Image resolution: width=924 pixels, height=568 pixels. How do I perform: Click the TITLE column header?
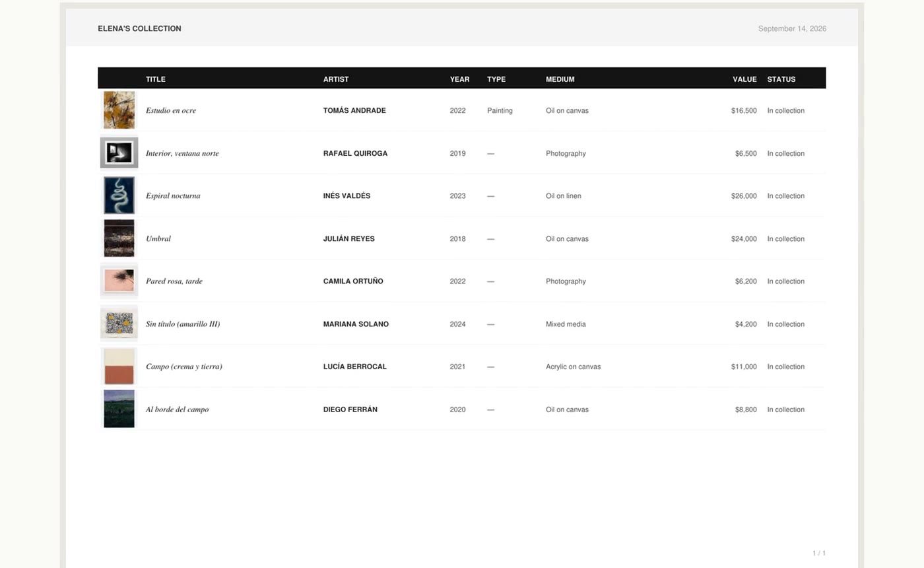[x=156, y=79]
